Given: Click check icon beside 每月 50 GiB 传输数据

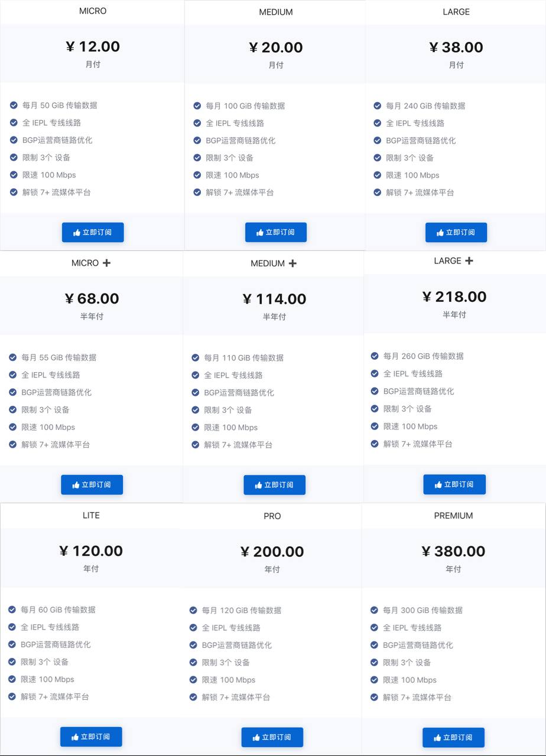Looking at the screenshot, I should [x=14, y=105].
